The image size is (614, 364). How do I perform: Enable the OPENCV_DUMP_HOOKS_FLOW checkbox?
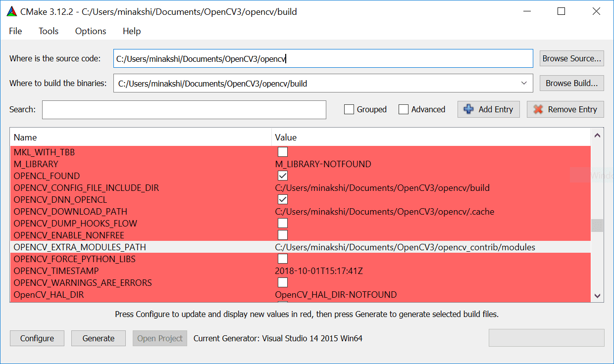point(283,223)
